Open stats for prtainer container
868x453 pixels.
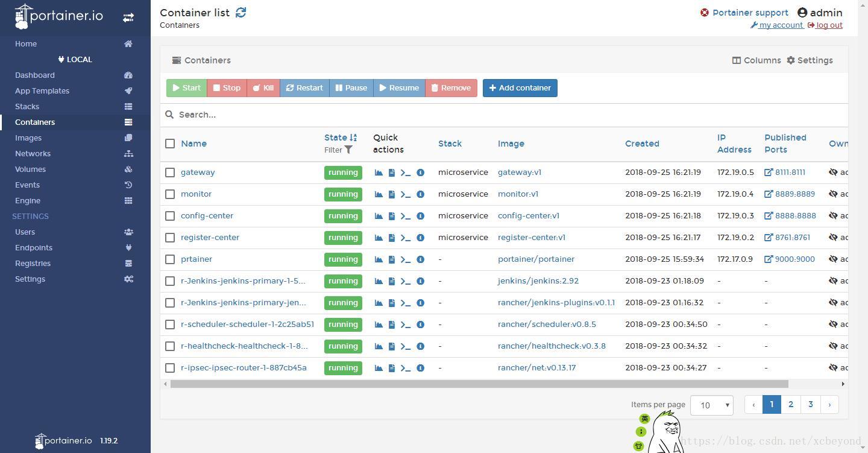click(379, 259)
